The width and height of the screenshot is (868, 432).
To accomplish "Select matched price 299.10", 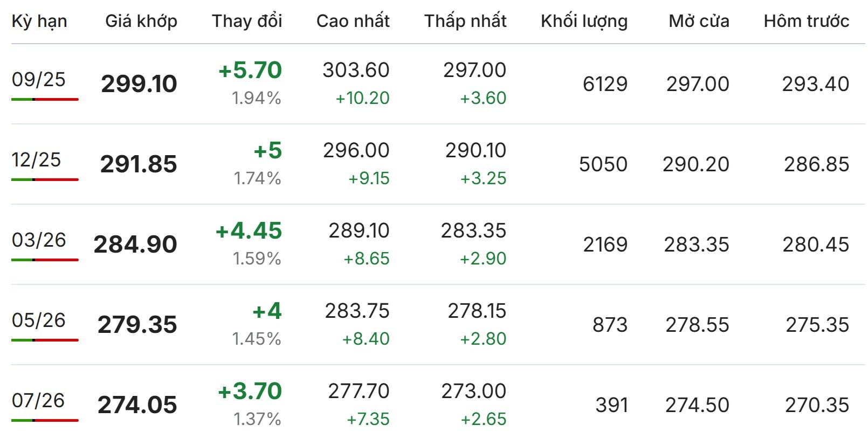I will 139,83.
